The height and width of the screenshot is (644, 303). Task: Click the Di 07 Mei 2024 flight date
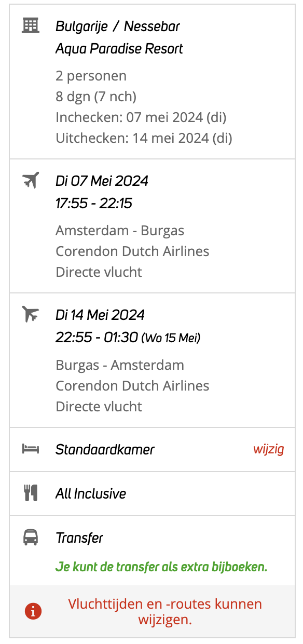pos(102,181)
